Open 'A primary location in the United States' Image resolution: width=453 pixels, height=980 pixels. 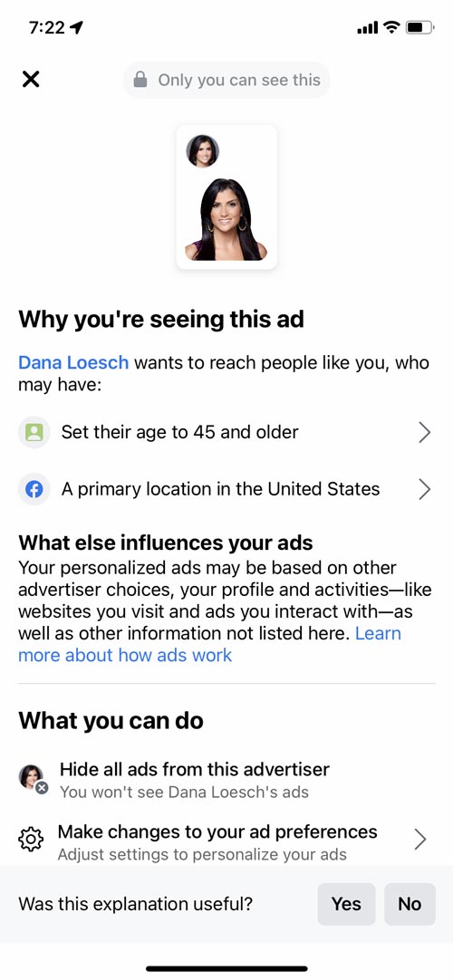point(220,489)
